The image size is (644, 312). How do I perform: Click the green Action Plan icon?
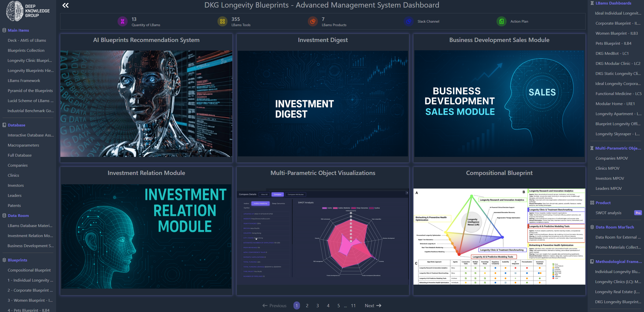(x=501, y=22)
